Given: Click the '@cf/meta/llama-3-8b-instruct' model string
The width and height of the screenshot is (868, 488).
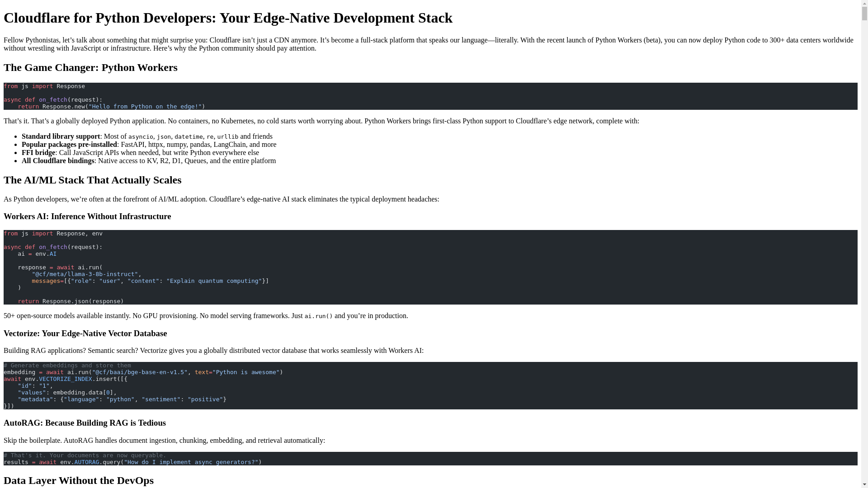Looking at the screenshot, I should [x=85, y=274].
